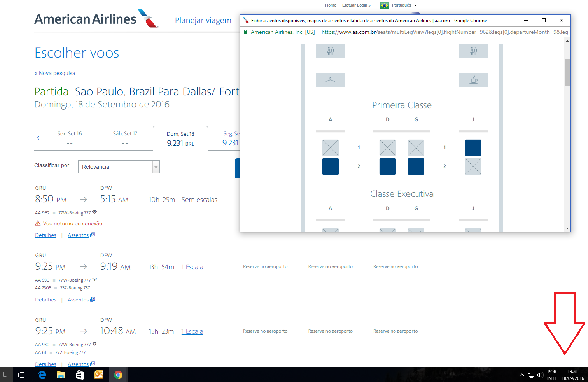Image resolution: width=588 pixels, height=382 pixels.
Task: Open Planejar viagem menu
Action: click(x=203, y=20)
